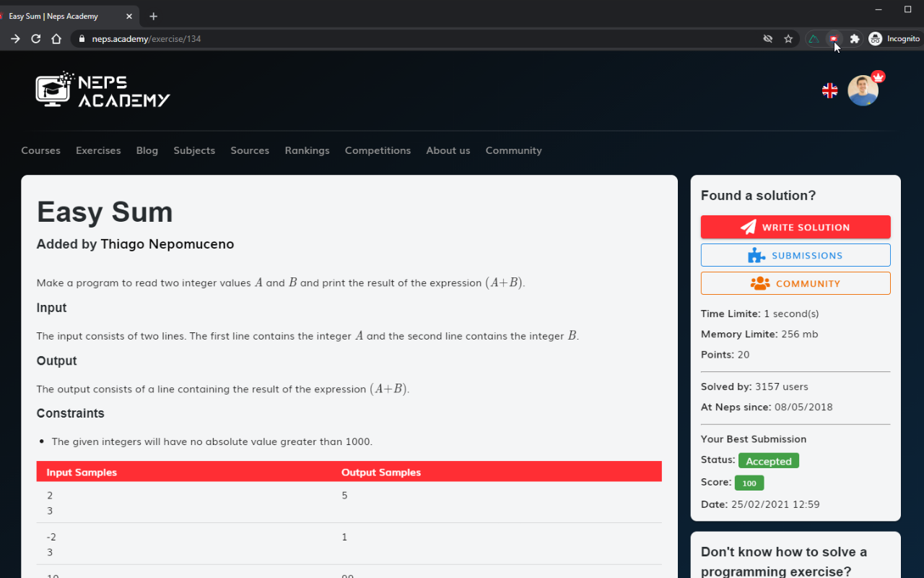The image size is (924, 578).
Task: Close the Easy Sum browser tab
Action: (129, 16)
